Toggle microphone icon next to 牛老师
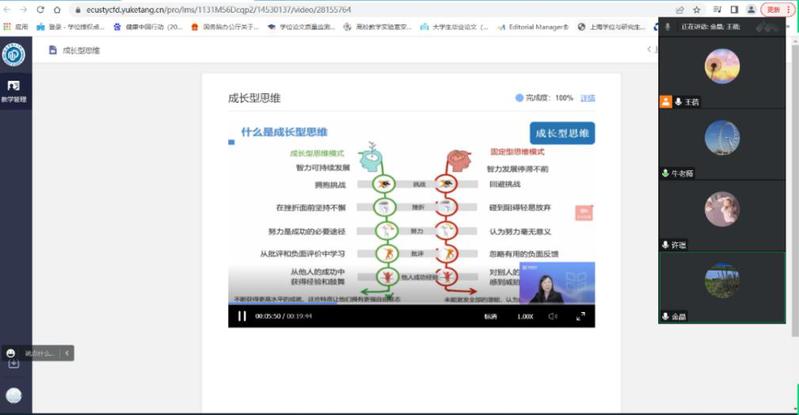 (x=666, y=173)
